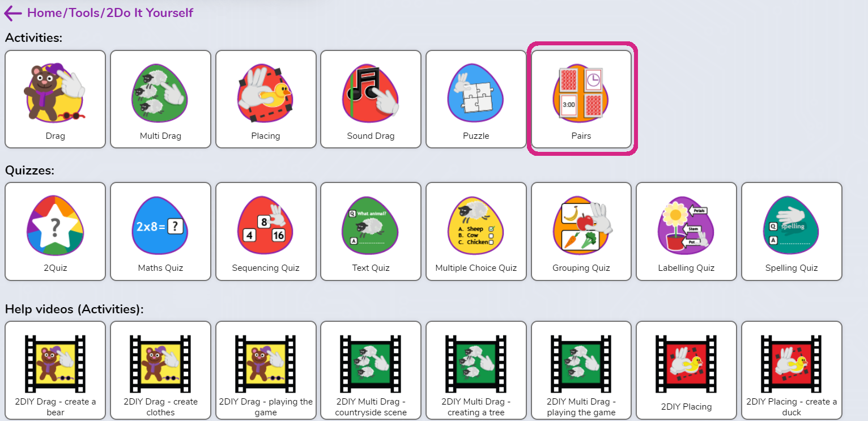Open the Puzzle jigsaw activity
The height and width of the screenshot is (421, 868).
point(476,99)
